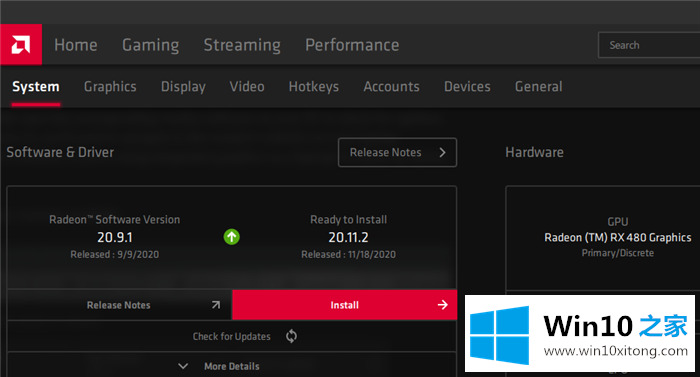Select the Accounts sub-tab
Viewport: 700px width, 377px height.
click(392, 86)
